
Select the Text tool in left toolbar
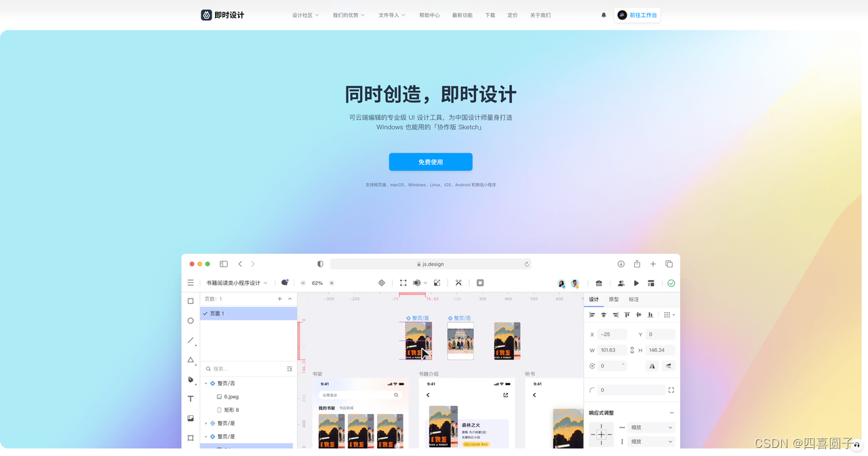191,398
